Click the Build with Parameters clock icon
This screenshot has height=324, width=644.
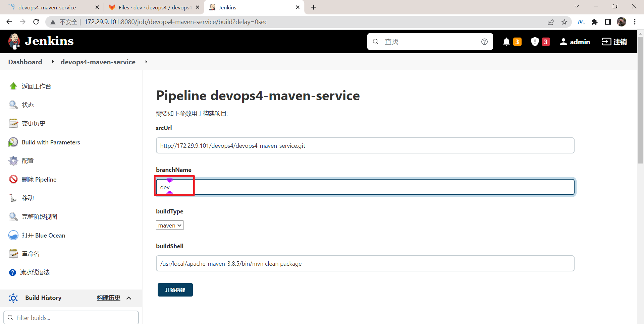(x=13, y=142)
